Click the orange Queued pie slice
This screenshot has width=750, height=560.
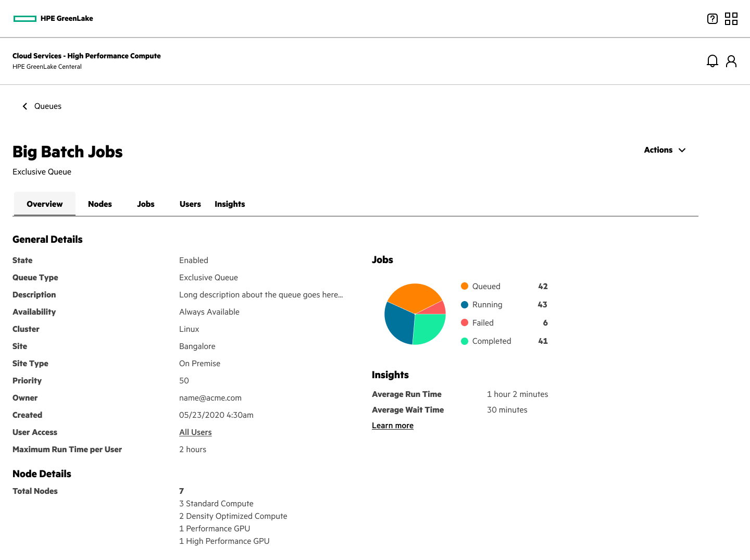[x=414, y=297]
